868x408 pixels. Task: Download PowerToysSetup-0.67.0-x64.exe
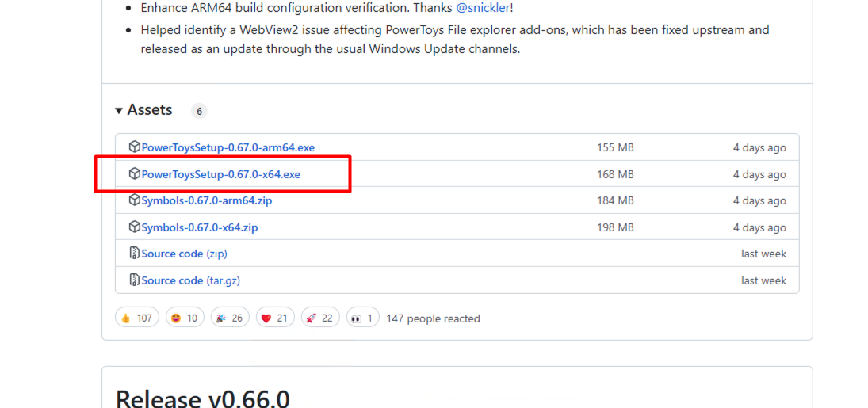click(221, 174)
